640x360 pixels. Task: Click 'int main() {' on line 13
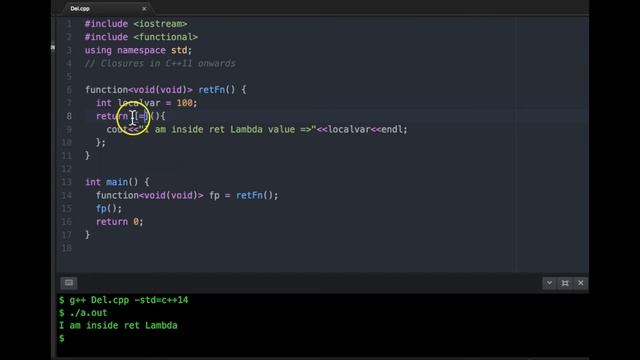117,182
